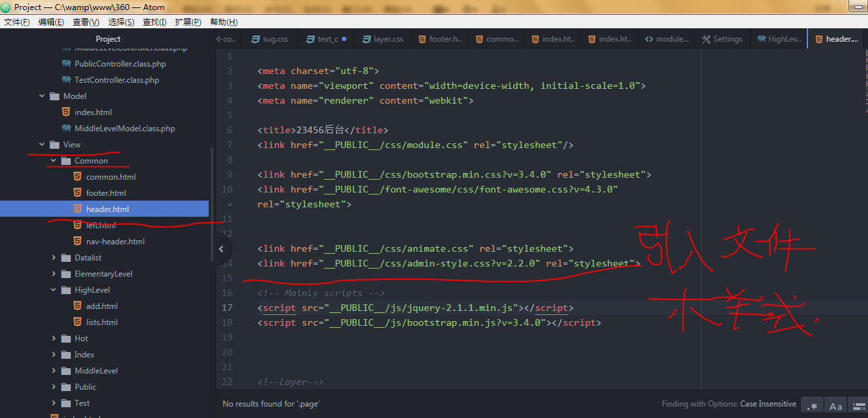
Task: Click the HTML5 icon next to nav-header.html
Action: click(x=77, y=242)
